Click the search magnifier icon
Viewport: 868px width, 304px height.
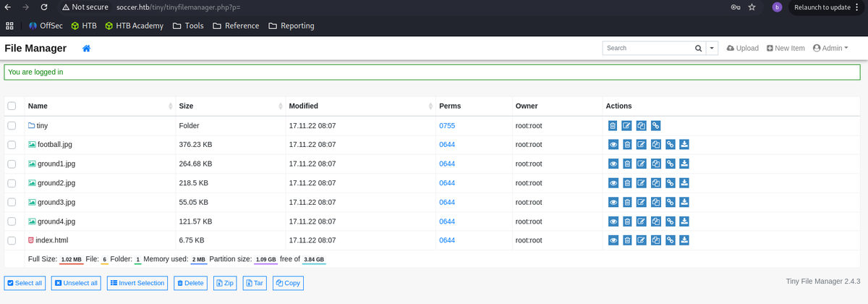pyautogui.click(x=698, y=48)
